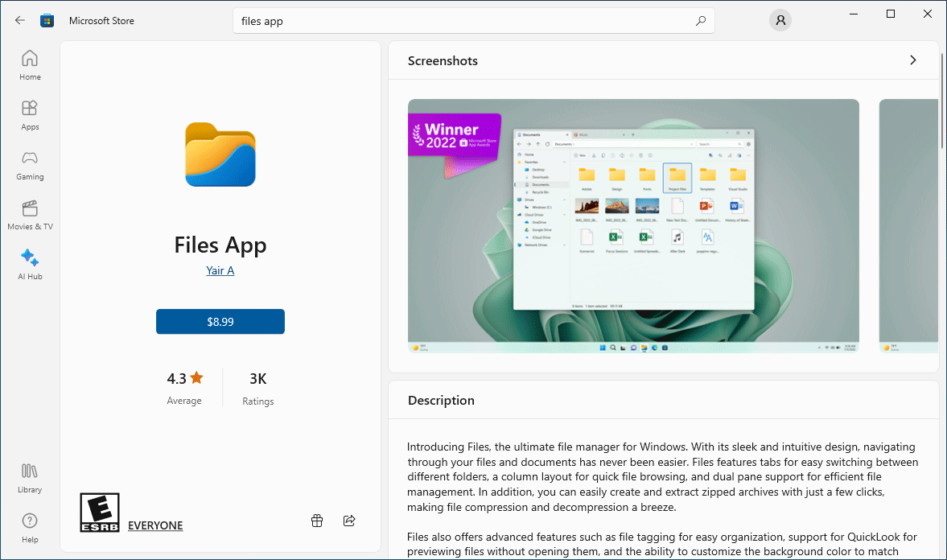This screenshot has width=947, height=560.
Task: Expand Screenshots with the right chevron
Action: pos(913,60)
